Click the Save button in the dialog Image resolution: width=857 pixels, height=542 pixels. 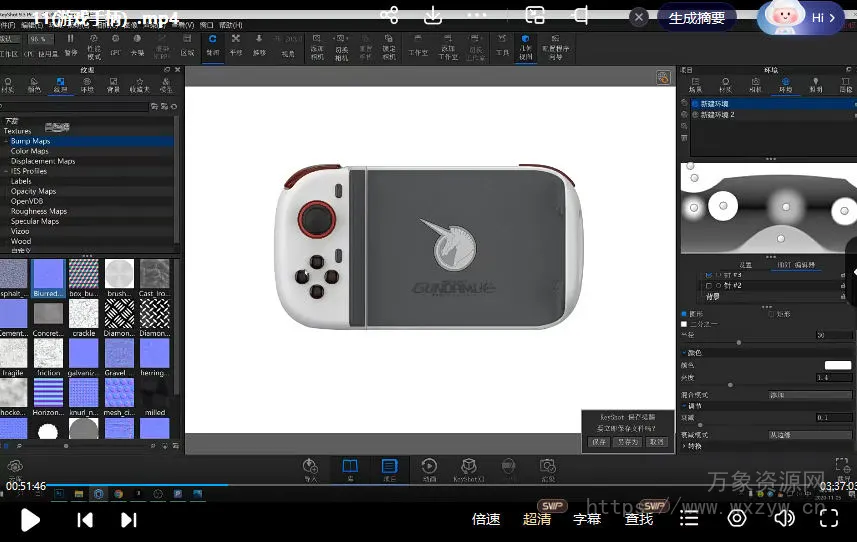click(x=599, y=441)
